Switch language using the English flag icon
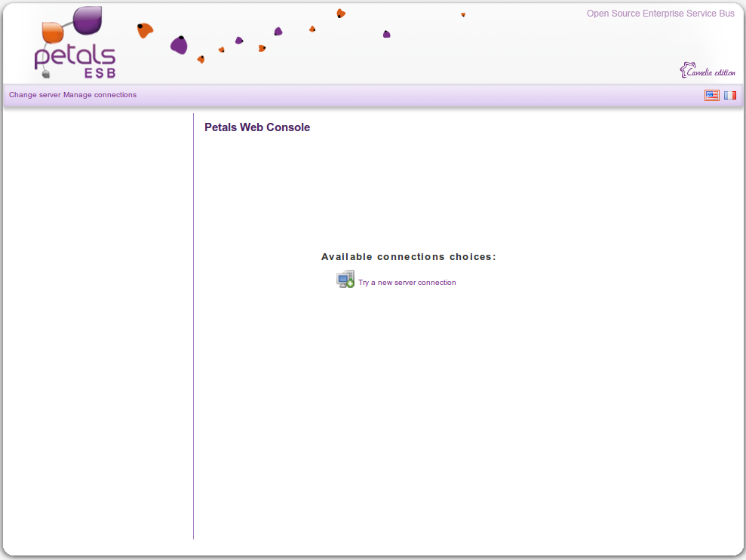Viewport: 746px width, 560px height. [711, 95]
